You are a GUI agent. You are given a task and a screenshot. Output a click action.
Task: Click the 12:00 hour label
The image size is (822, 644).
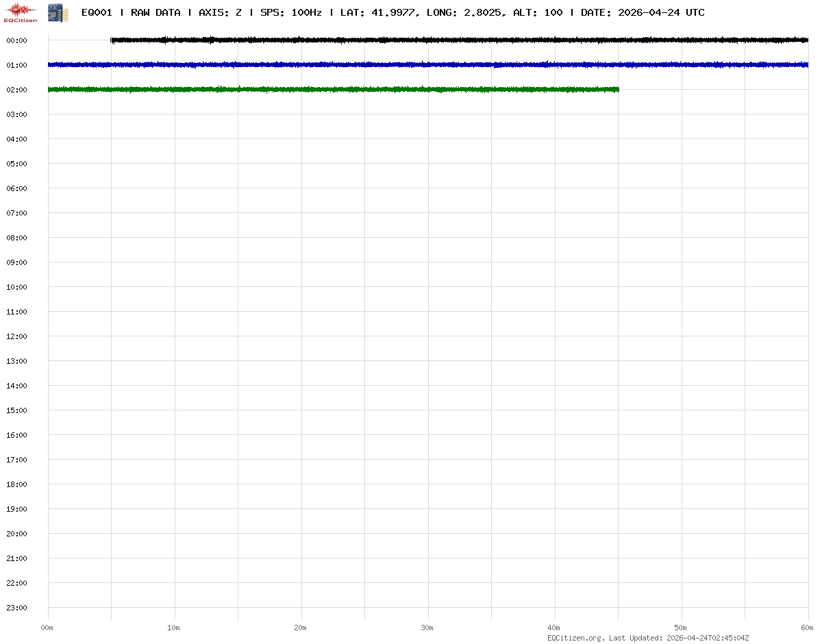click(x=16, y=336)
